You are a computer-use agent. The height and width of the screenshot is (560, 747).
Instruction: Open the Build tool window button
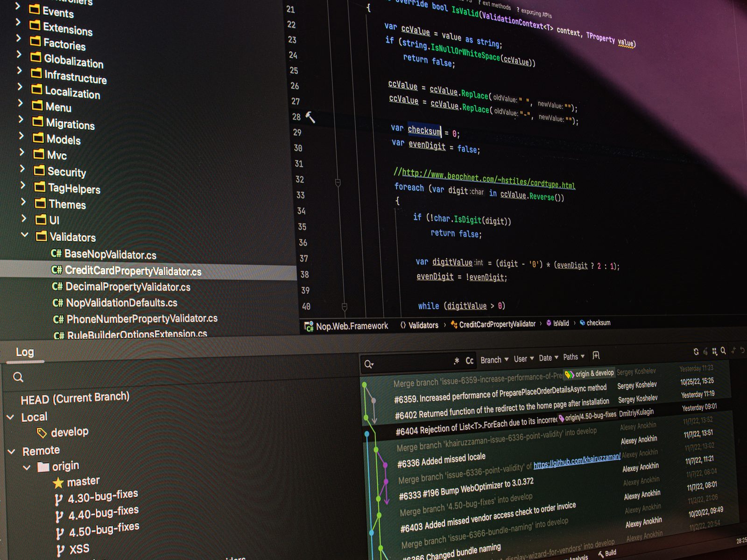[607, 554]
